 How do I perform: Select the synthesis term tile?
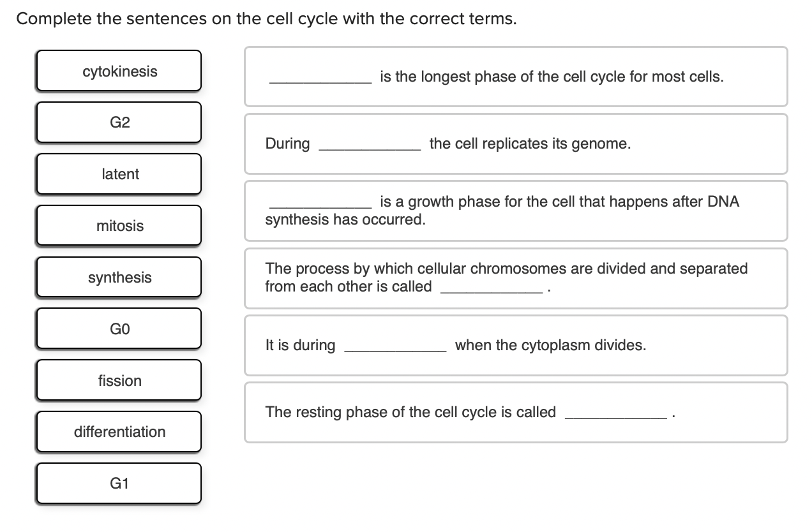click(119, 277)
